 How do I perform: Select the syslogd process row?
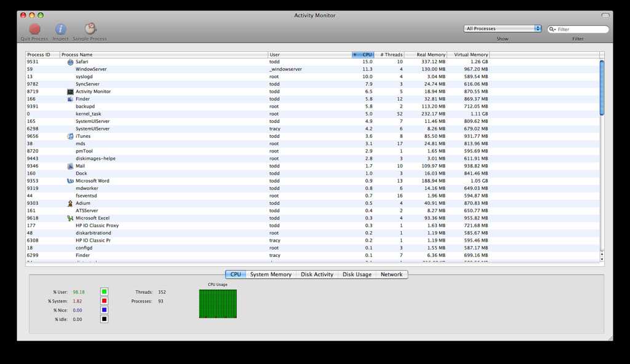point(313,77)
